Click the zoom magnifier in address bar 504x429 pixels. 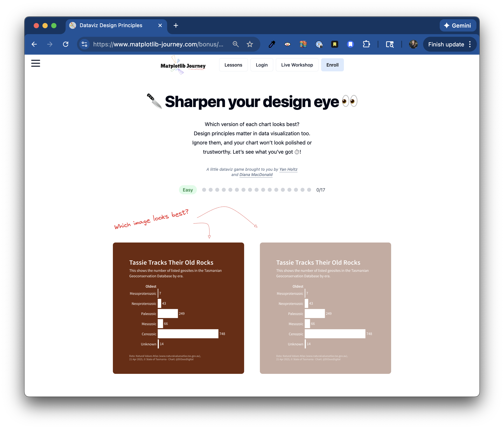235,44
